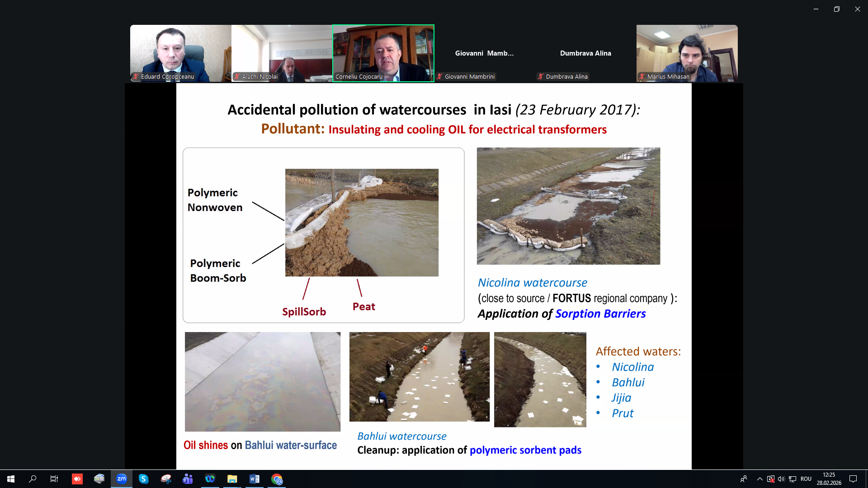
Task: Open the Snipping Tool taskbar icon
Action: point(166,479)
